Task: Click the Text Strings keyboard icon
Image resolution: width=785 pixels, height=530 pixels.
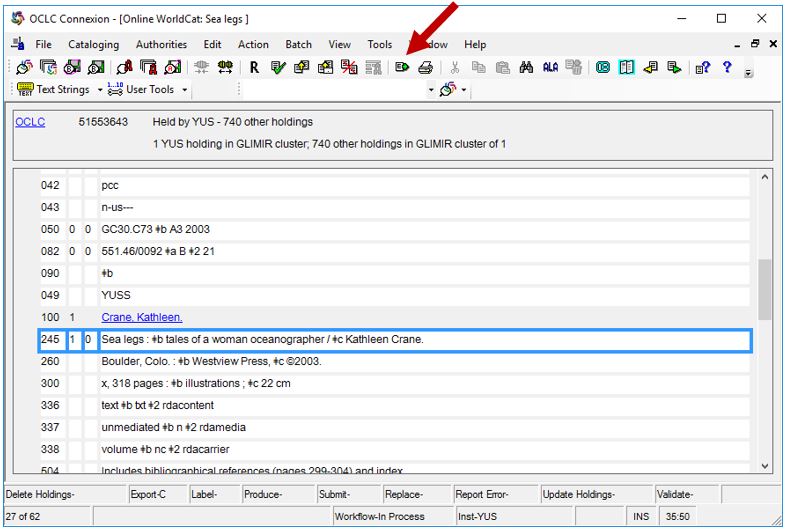Action: [26, 90]
